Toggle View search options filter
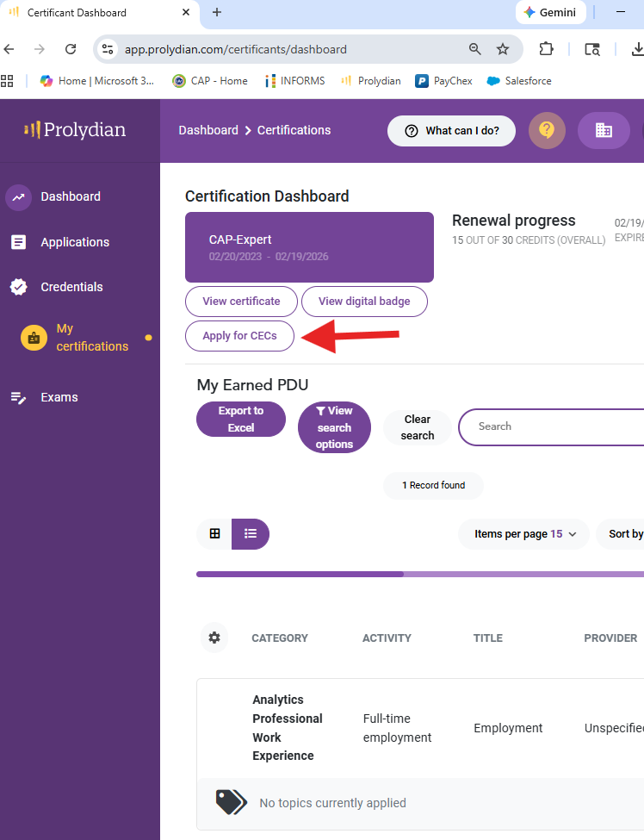Image resolution: width=644 pixels, height=840 pixels. [334, 427]
